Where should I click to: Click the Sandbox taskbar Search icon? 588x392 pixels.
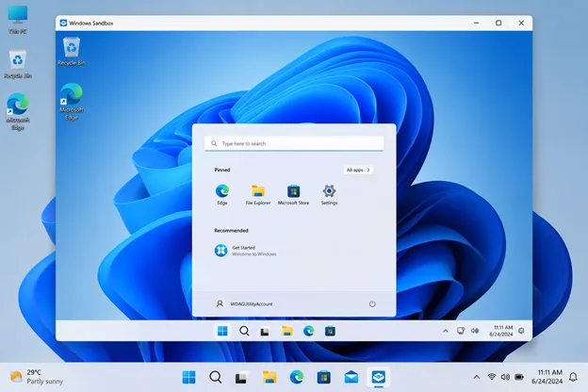244,331
